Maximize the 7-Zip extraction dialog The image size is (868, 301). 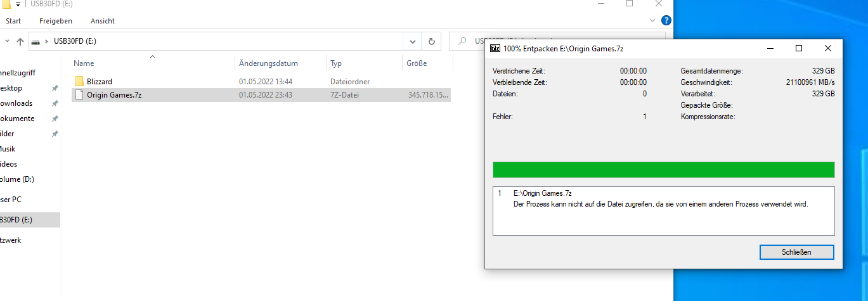(x=799, y=48)
